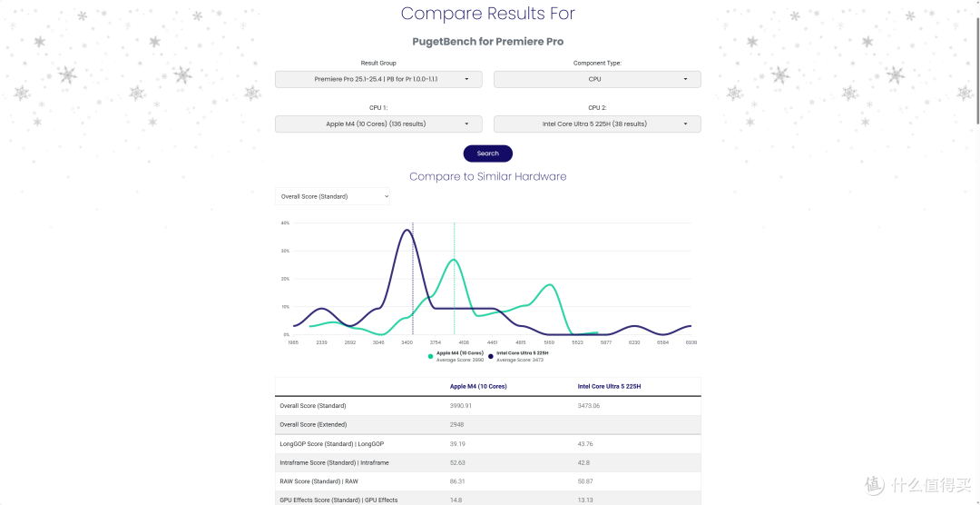Screen dimensions: 980x505
Task: Open Overall Score (Standard) chart selector
Action: coord(332,196)
